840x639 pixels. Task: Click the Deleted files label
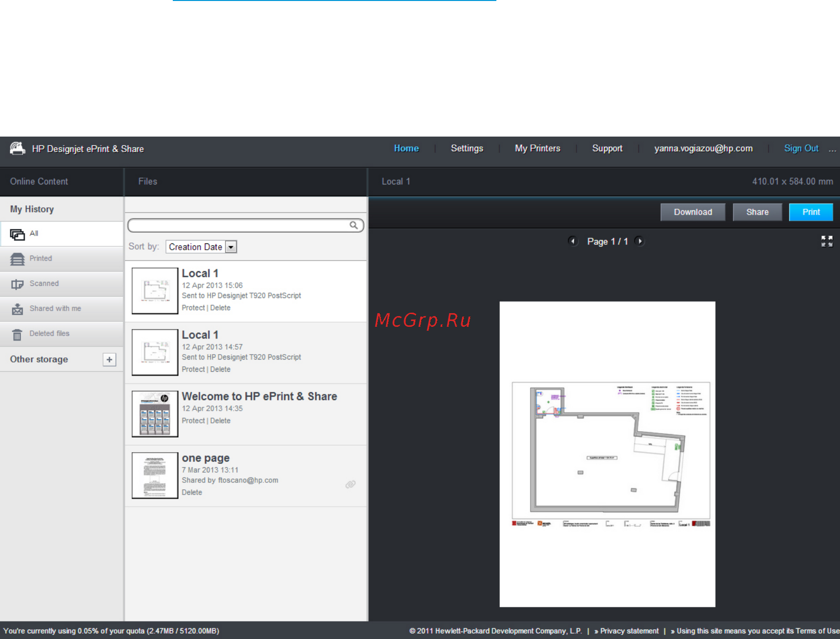pos(49,333)
